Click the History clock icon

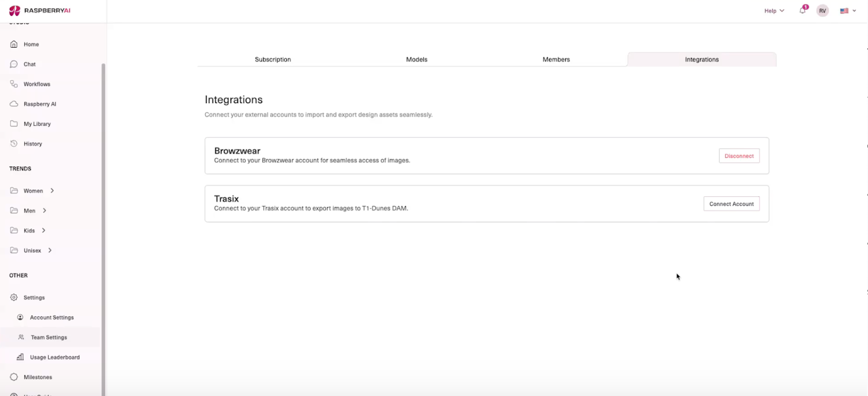[14, 143]
